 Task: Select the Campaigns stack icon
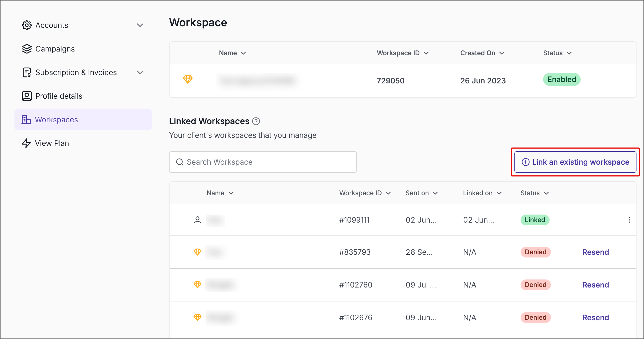click(27, 49)
